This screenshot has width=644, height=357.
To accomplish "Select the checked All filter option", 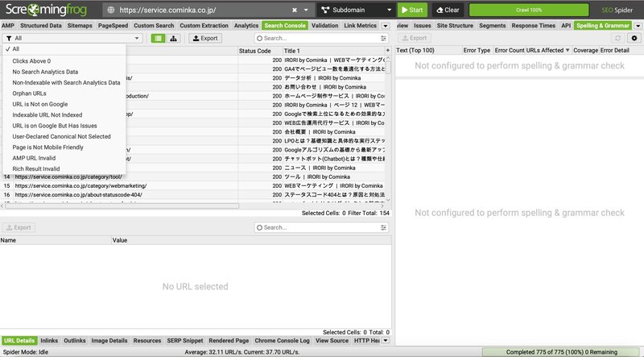I will point(64,49).
